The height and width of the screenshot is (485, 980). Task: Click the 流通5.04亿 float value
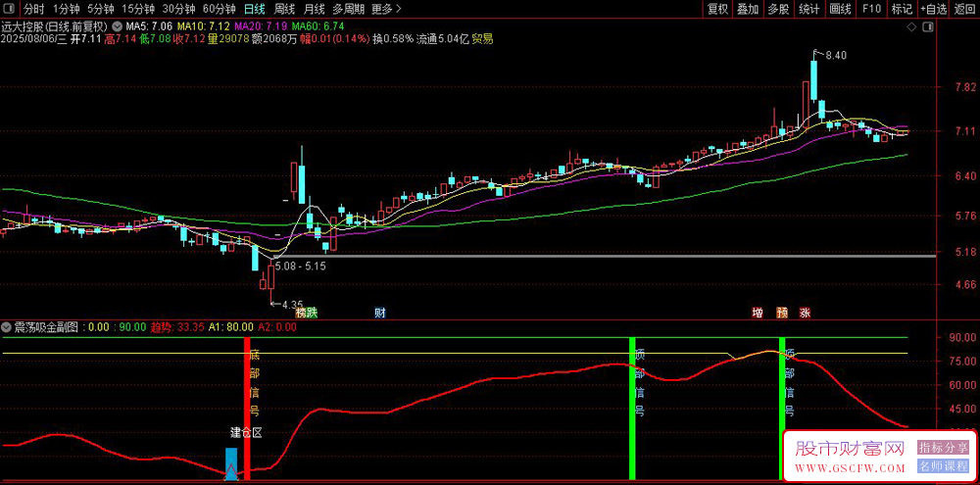tap(442, 39)
